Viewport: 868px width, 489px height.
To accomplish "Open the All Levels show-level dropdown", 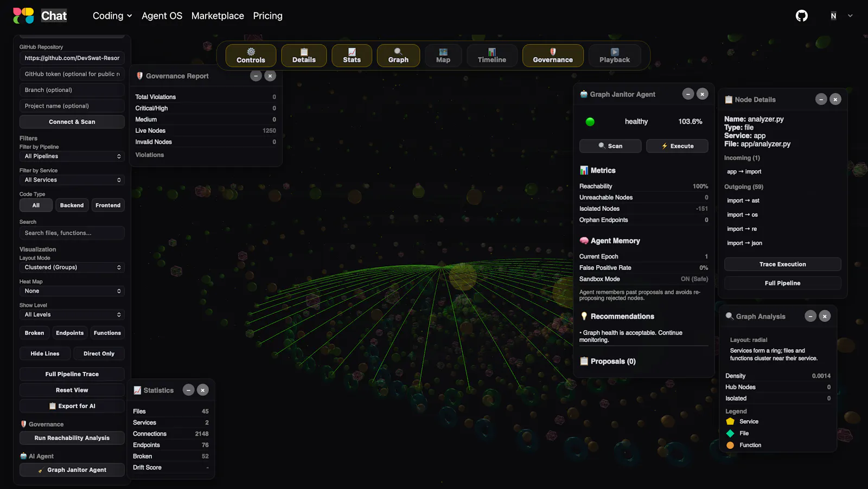I will click(72, 314).
